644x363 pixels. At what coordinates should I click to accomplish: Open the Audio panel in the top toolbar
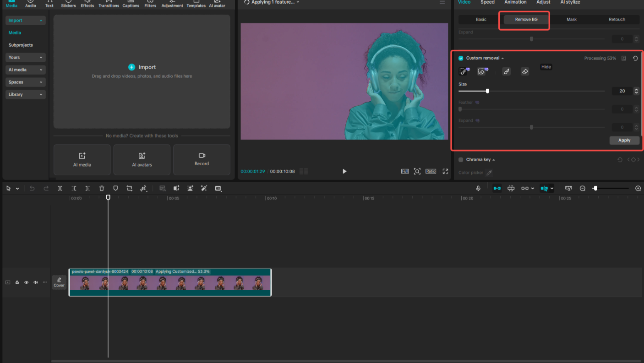pyautogui.click(x=30, y=4)
